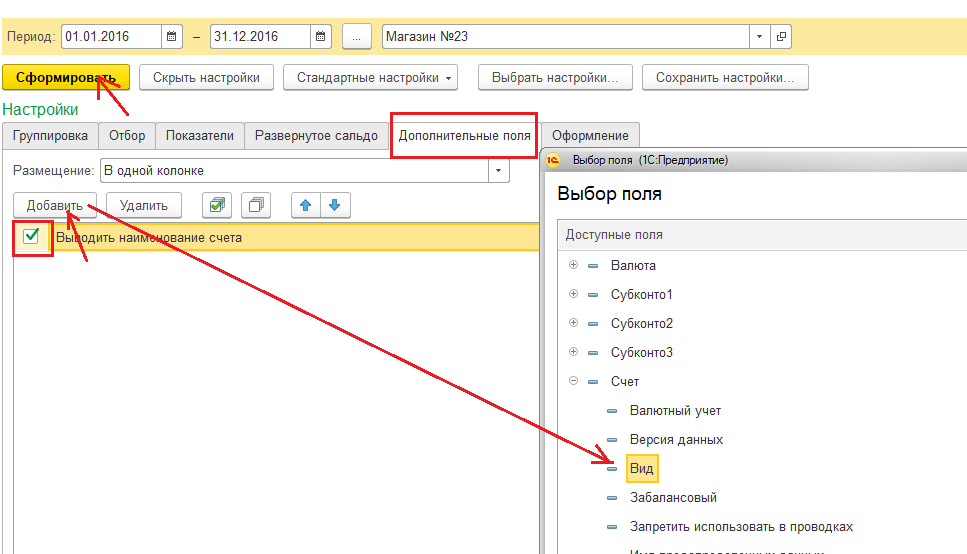The height and width of the screenshot is (554, 967).
Task: Open the Размещение placement dropdown
Action: point(498,171)
